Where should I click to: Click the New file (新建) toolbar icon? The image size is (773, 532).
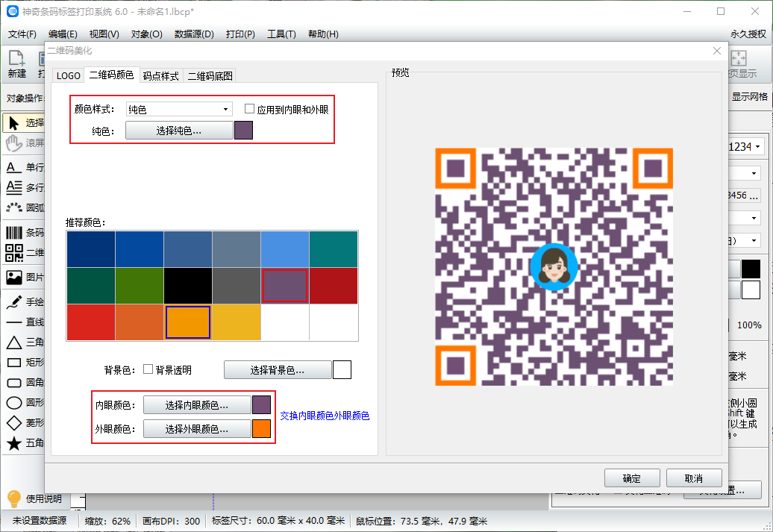[16, 63]
